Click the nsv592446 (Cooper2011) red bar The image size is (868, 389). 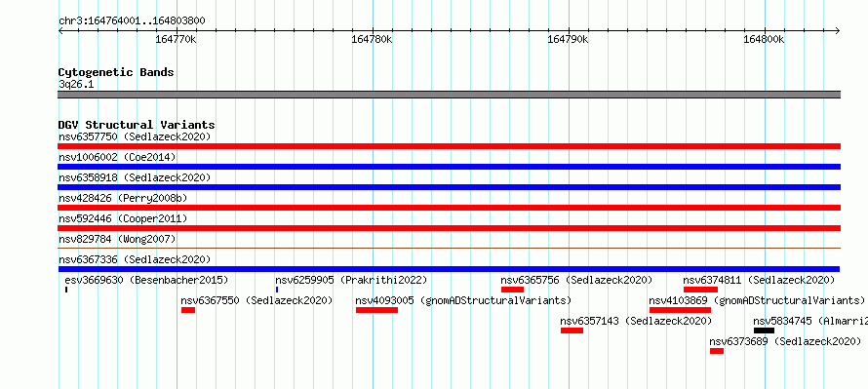[x=449, y=228]
